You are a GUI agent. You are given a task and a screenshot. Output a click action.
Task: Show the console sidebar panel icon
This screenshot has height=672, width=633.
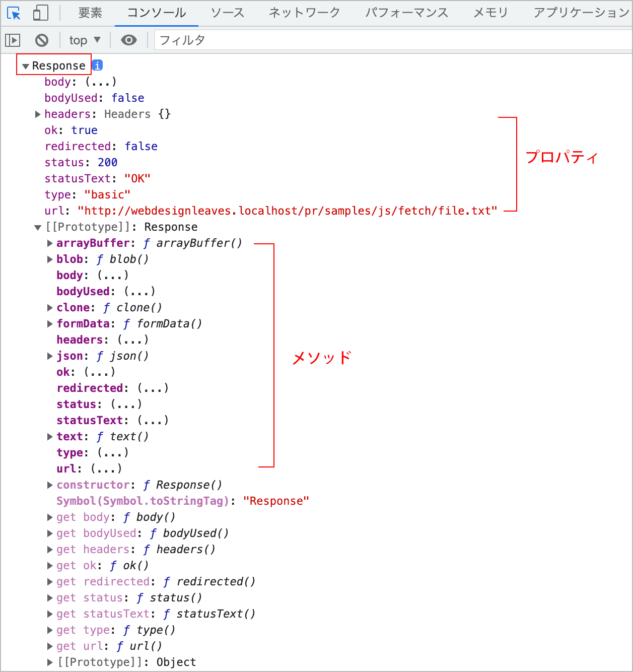(13, 40)
